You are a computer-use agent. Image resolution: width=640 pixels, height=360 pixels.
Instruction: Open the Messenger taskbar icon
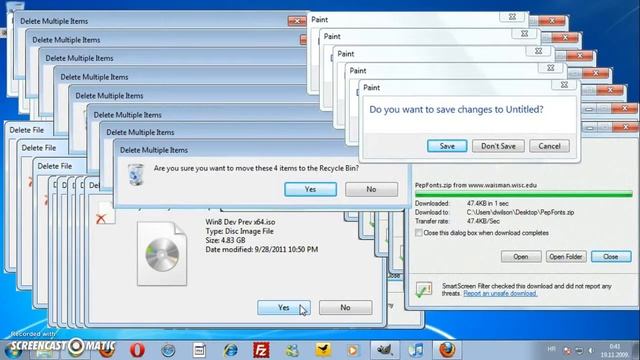pos(292,350)
